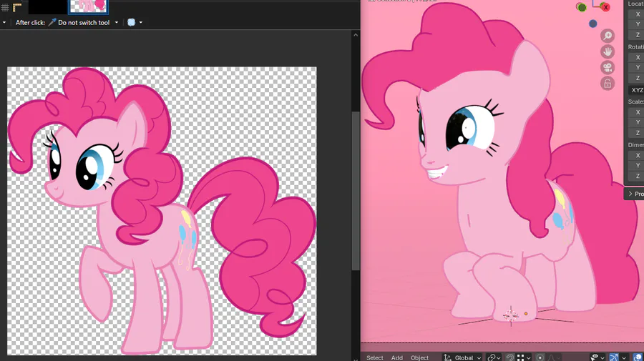Select the Pinkie Pie image thumbnail tab
Viewport: 644px width, 361px height.
(x=88, y=6)
